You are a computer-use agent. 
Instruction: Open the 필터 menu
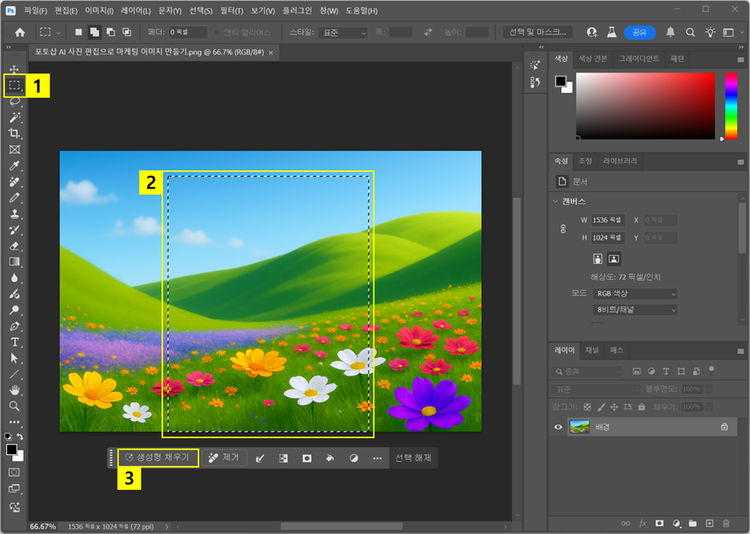(x=230, y=10)
